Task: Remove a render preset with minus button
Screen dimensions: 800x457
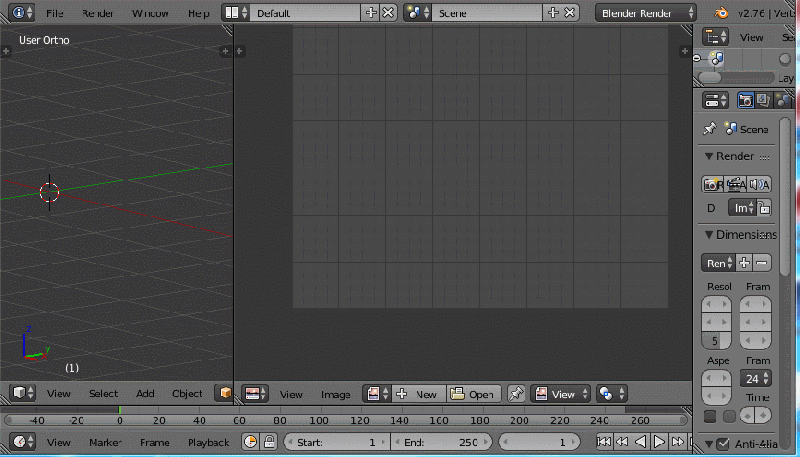Action: [x=762, y=263]
